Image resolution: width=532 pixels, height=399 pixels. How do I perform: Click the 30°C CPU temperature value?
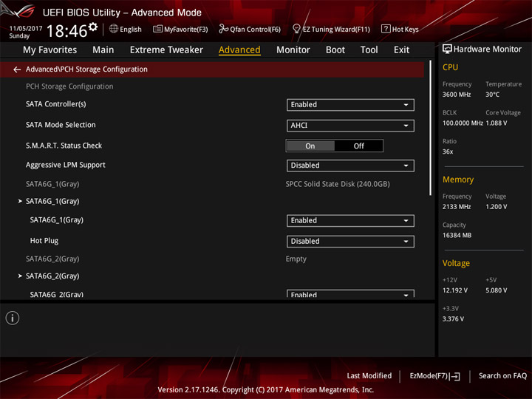coord(492,95)
